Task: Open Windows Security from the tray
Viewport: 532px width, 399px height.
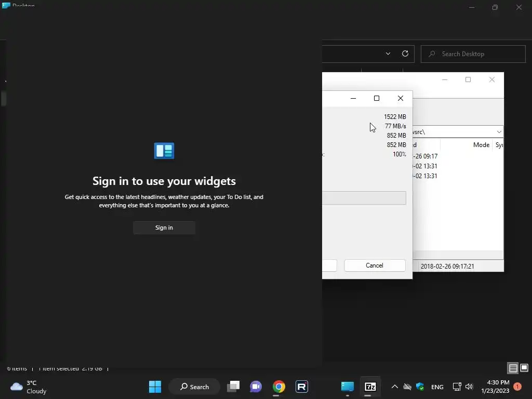Action: (x=420, y=387)
